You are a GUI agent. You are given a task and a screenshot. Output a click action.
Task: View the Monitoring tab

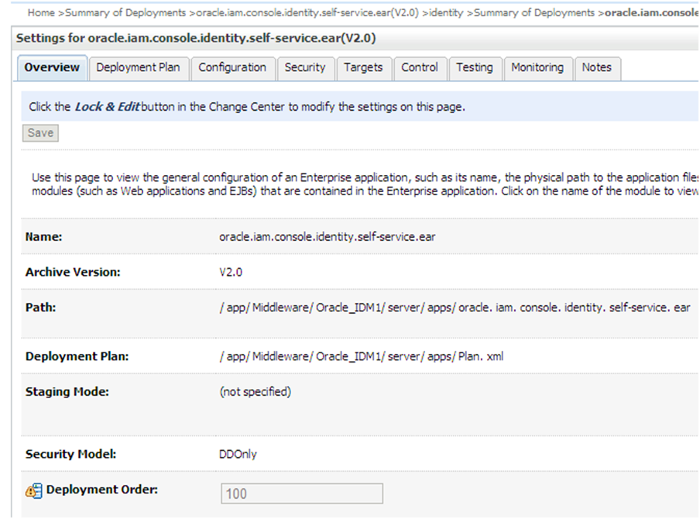click(538, 67)
